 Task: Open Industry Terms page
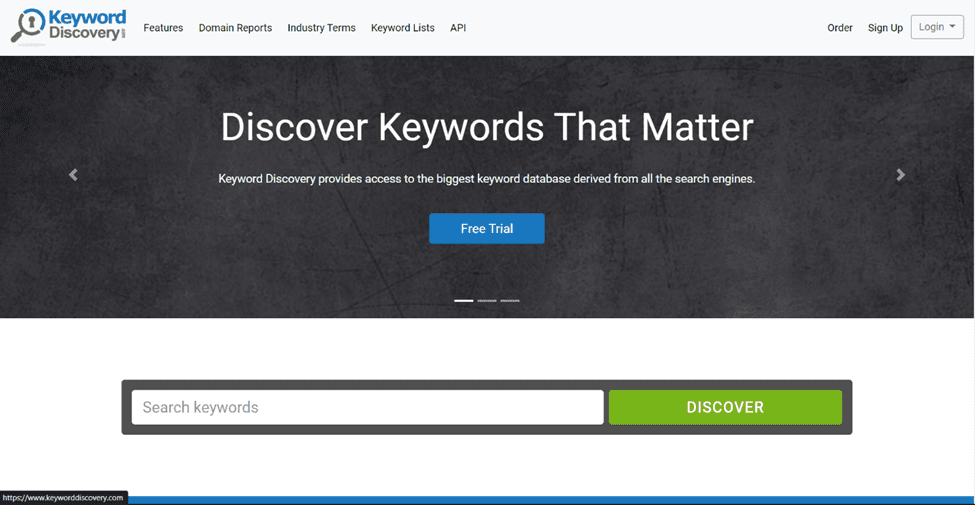coord(321,28)
